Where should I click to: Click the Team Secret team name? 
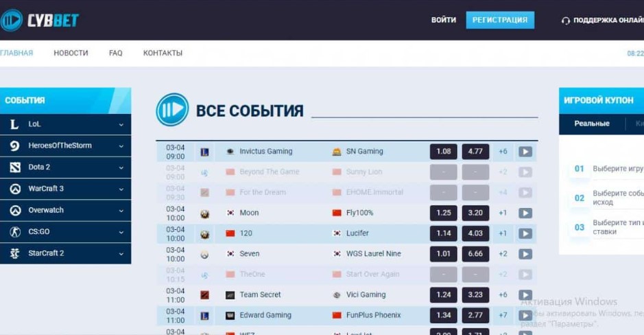tap(260, 294)
